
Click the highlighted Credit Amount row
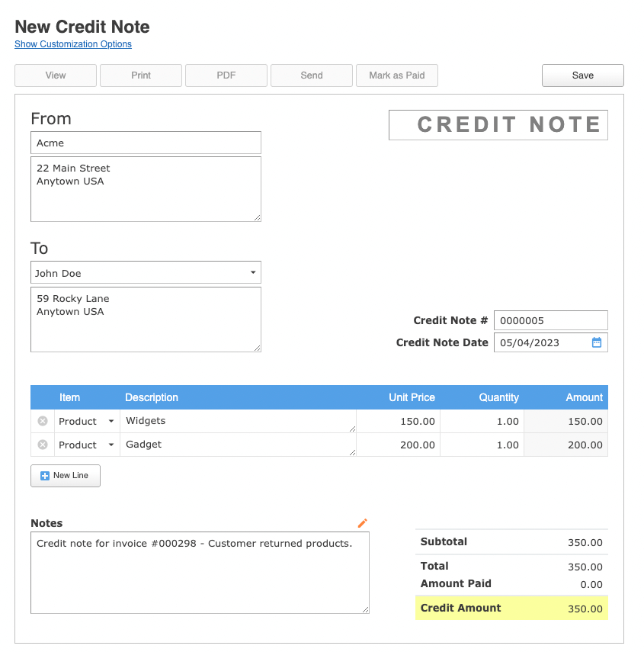tap(511, 608)
